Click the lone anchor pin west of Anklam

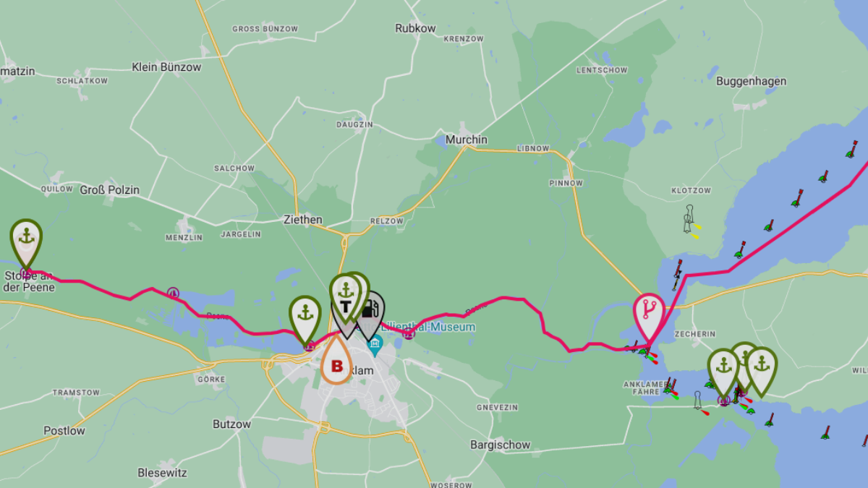(305, 317)
